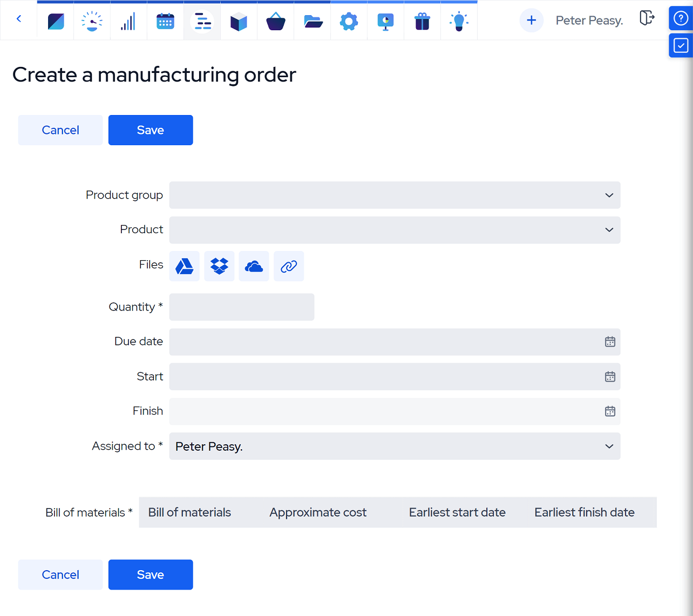Click the Quantity input field

click(242, 307)
